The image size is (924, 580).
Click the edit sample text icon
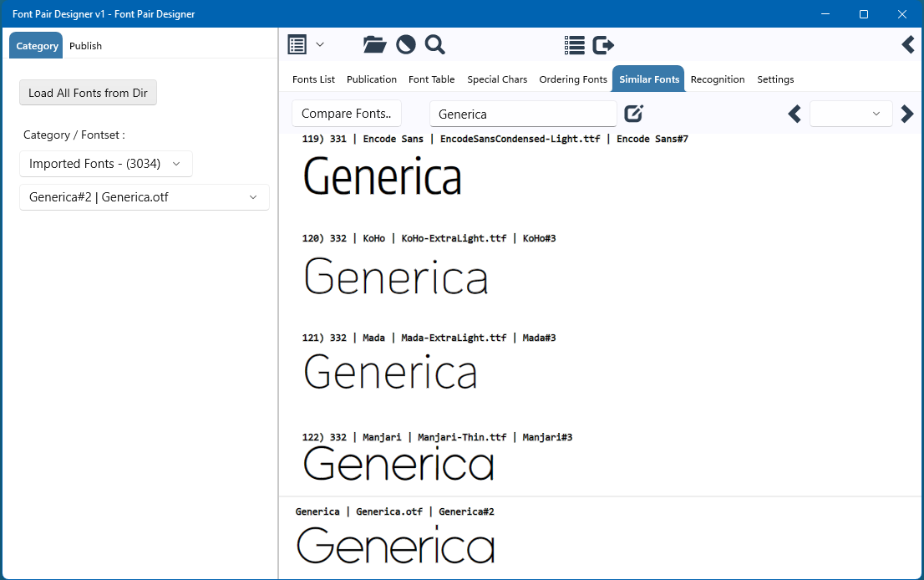(x=634, y=114)
